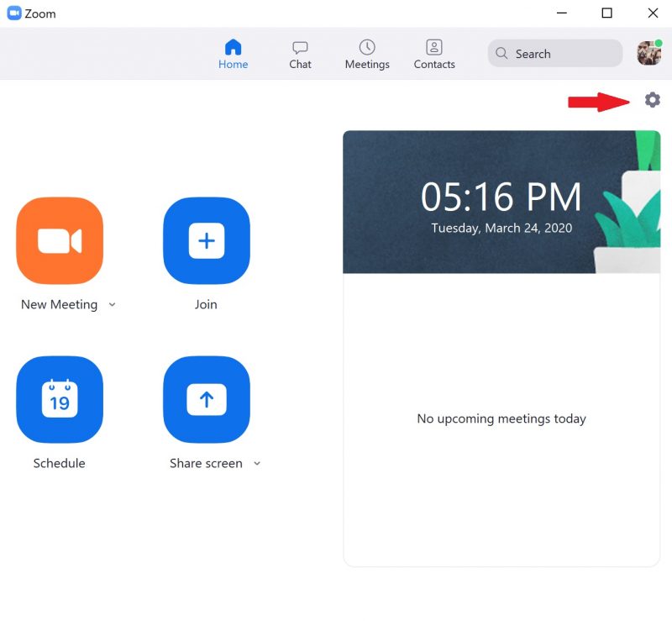Open the Schedule calendar icon

[60, 399]
